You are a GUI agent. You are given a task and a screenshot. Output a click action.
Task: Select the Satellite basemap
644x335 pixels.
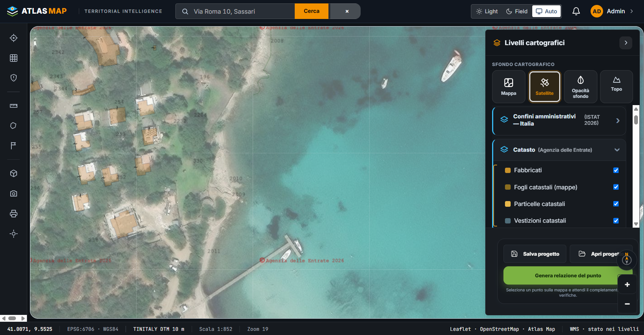(x=545, y=87)
